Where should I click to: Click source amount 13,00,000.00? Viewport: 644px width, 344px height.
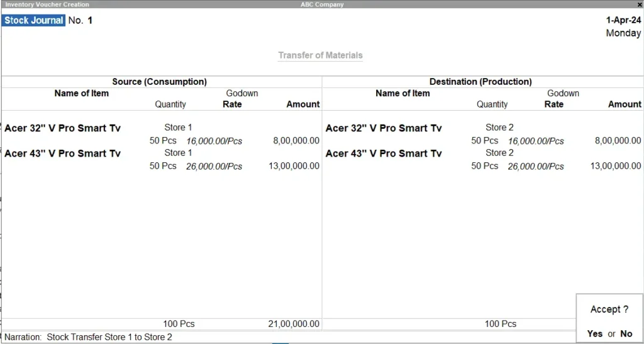294,166
